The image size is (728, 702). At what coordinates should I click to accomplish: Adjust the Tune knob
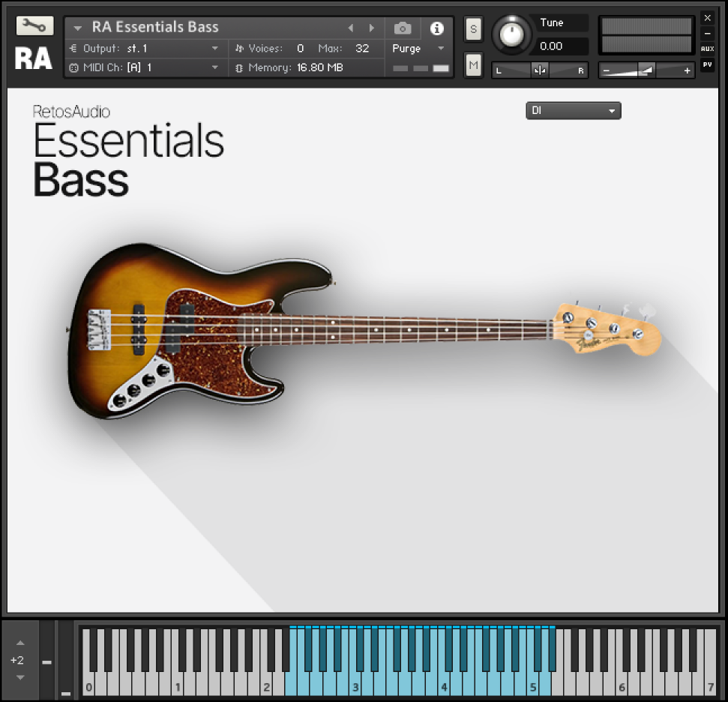511,34
